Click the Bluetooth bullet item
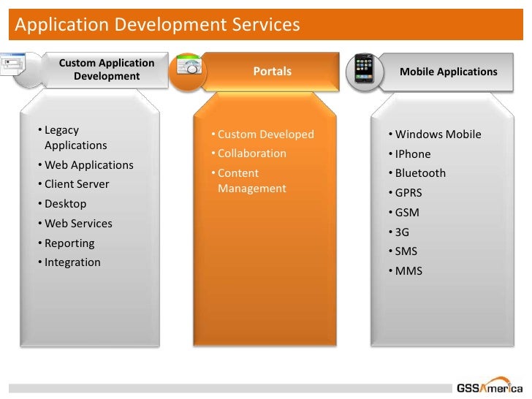Viewport: 532px width, 399px height. [x=417, y=173]
